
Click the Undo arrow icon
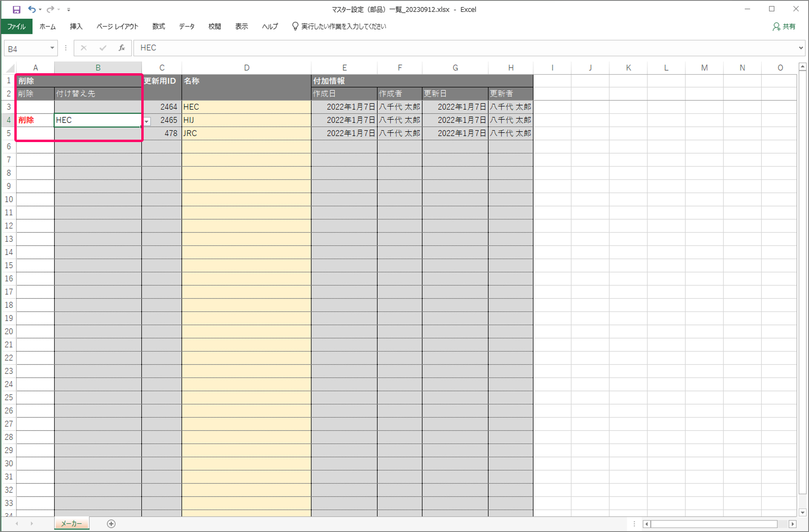[32, 9]
